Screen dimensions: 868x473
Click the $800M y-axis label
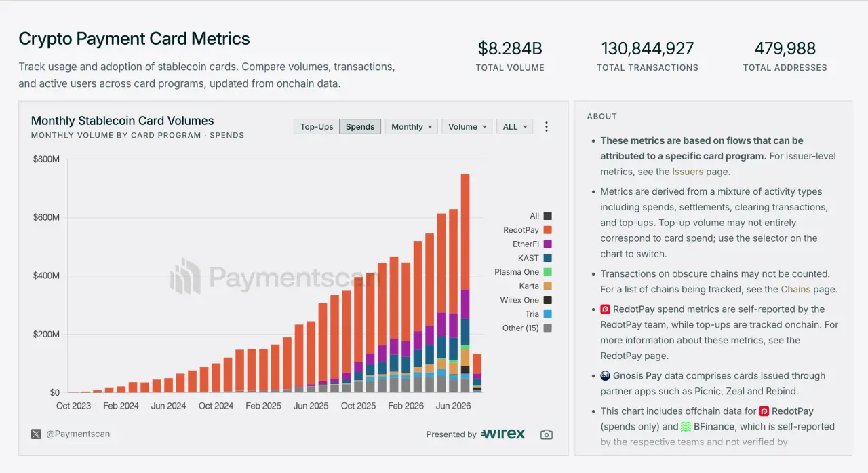(x=46, y=159)
